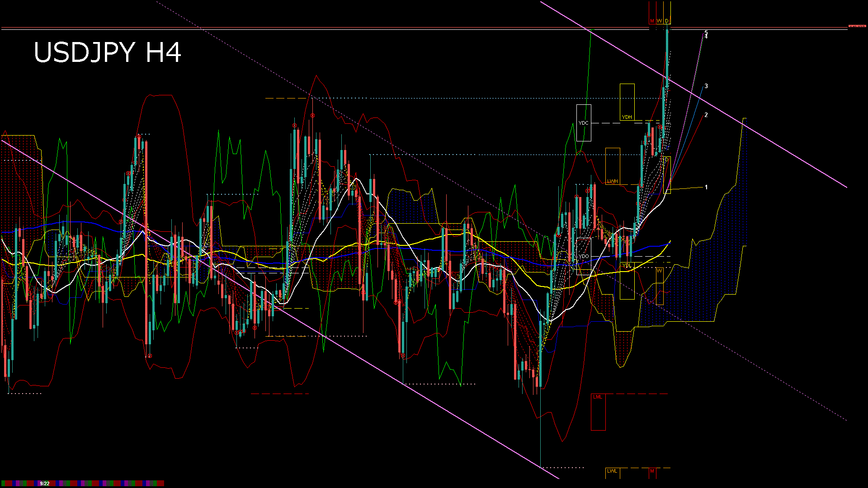Select the white YDC level box

[584, 123]
